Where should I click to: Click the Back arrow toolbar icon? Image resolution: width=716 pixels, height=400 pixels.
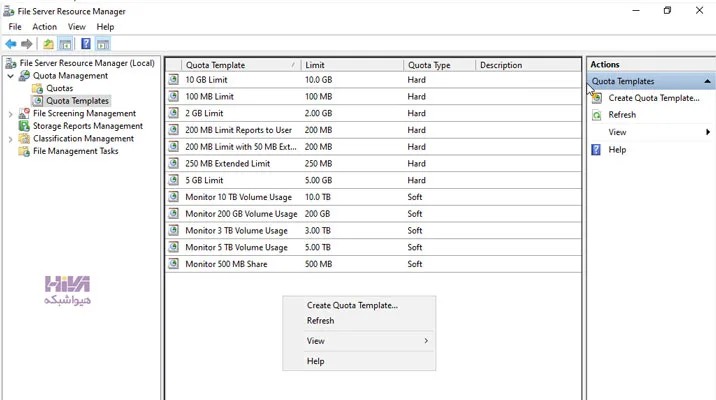pyautogui.click(x=11, y=44)
